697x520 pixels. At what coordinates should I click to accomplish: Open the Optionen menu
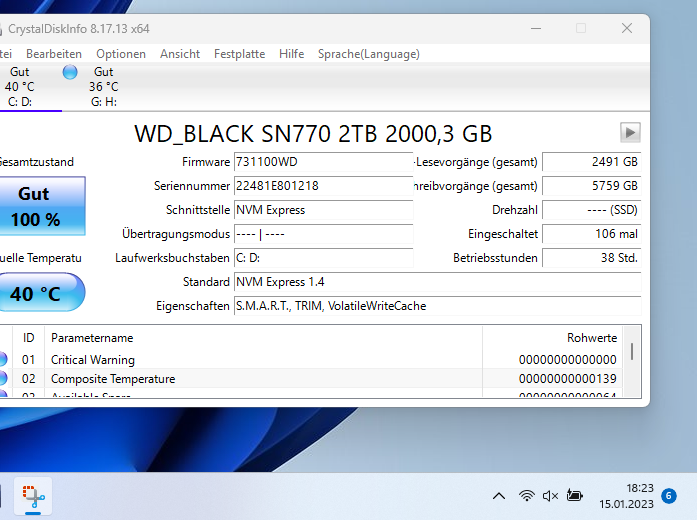[x=121, y=54]
